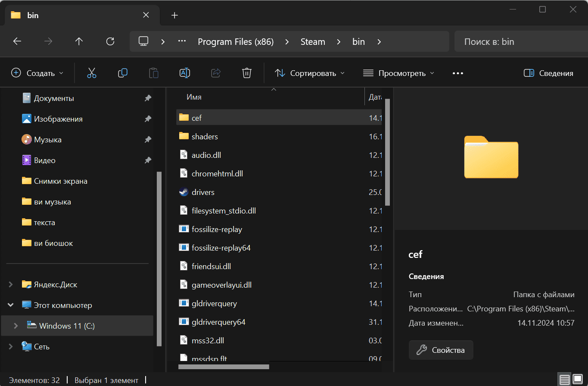Click the horizontal scrollbar under file list

224,367
